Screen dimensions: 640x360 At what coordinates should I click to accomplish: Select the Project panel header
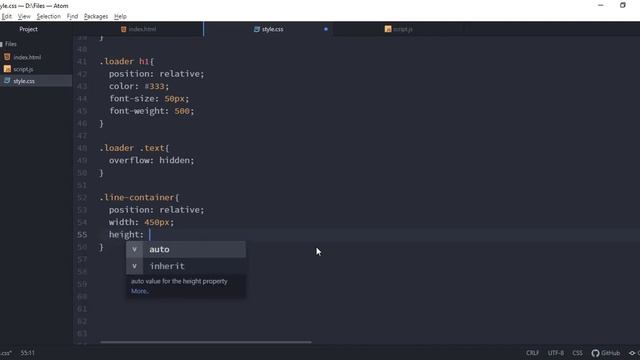point(29,29)
